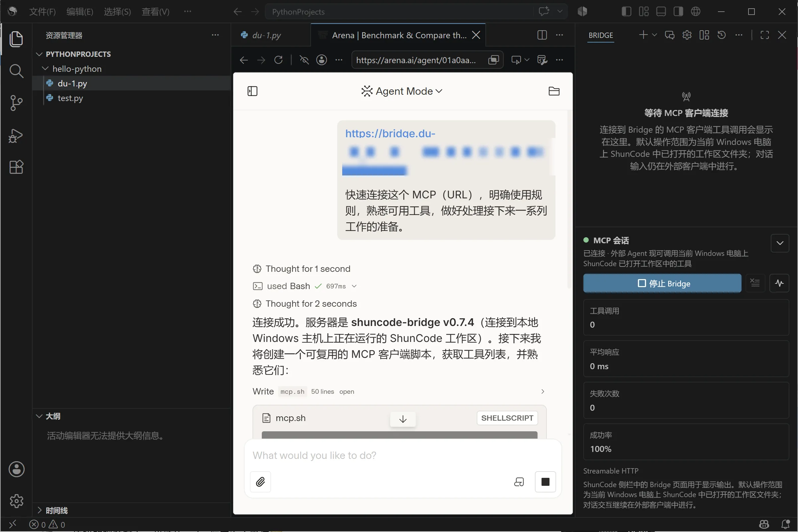The width and height of the screenshot is (798, 532).
Task: Open the https://bridge.du- link
Action: [390, 133]
